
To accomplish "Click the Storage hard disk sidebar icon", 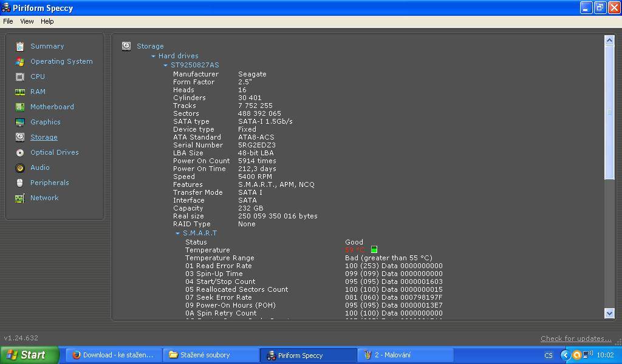I will tap(20, 137).
